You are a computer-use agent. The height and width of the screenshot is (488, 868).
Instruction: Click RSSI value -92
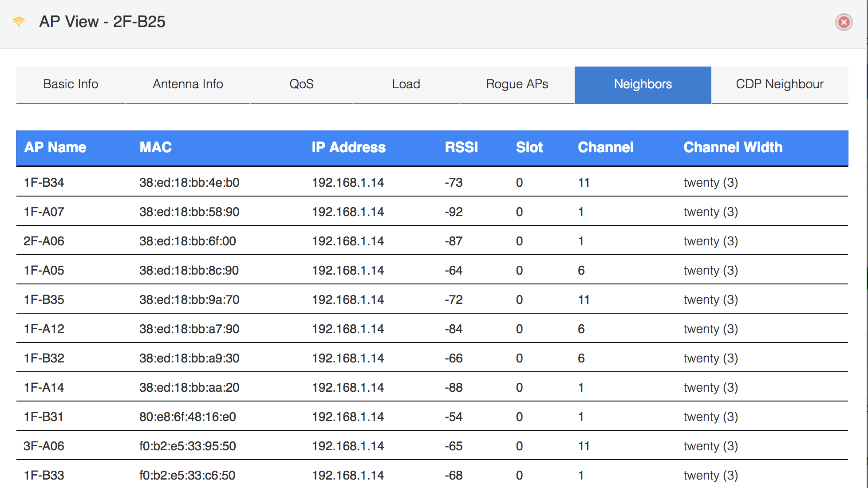pos(454,212)
